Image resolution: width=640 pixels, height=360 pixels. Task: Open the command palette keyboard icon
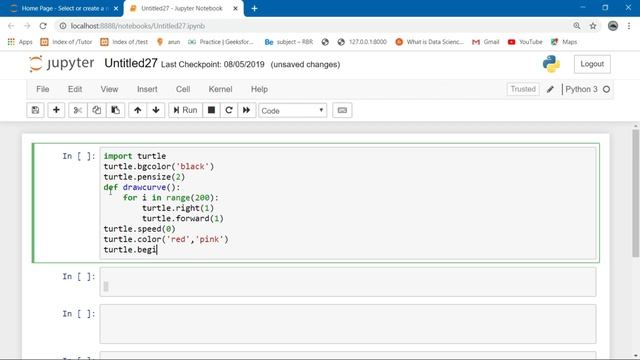click(x=342, y=110)
